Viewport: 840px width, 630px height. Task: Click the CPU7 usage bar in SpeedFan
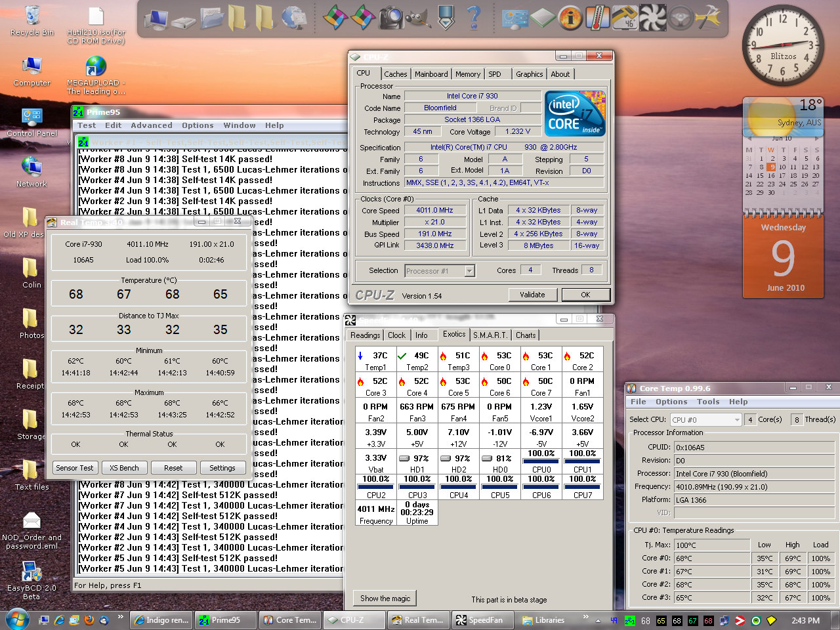pyautogui.click(x=583, y=487)
